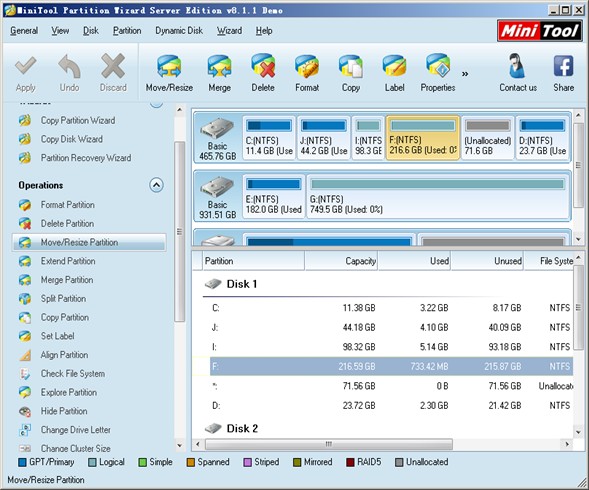Click the Copy toolbar icon

click(x=350, y=67)
